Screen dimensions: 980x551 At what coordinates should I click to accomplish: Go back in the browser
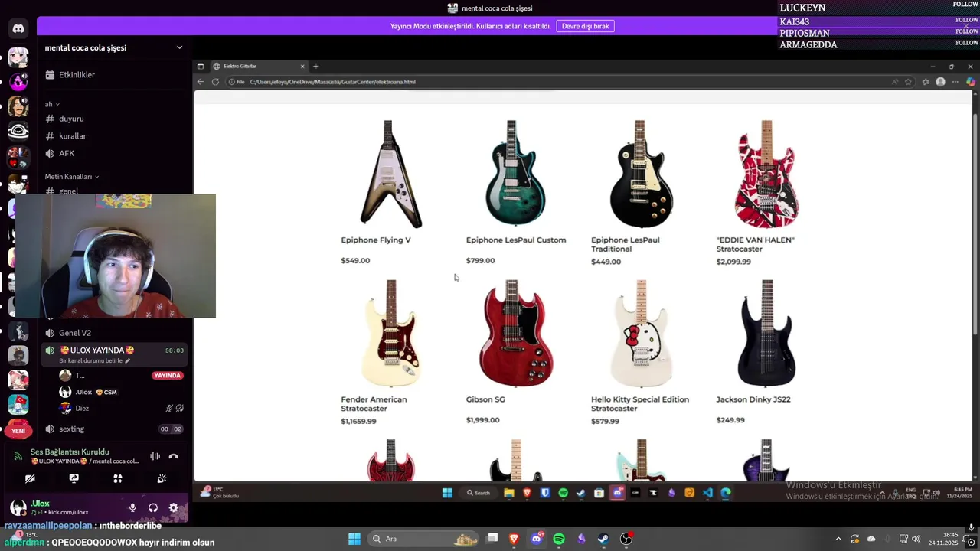(201, 82)
